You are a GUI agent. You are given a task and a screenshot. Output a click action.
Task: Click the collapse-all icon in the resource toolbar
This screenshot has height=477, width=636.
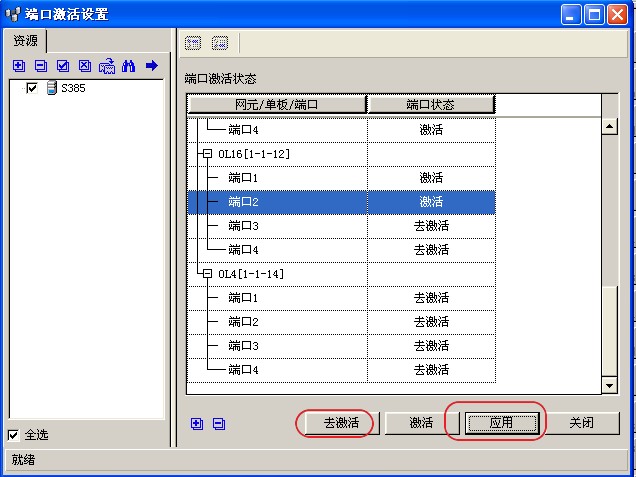coord(40,66)
